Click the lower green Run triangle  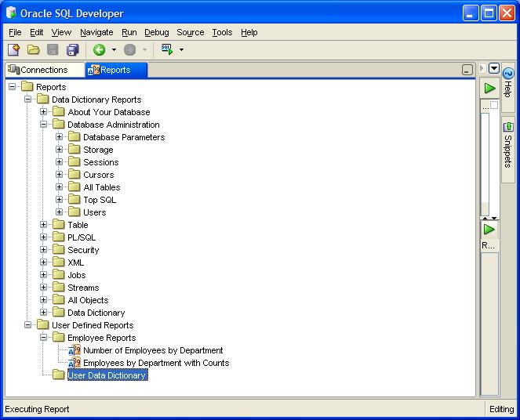coord(489,230)
